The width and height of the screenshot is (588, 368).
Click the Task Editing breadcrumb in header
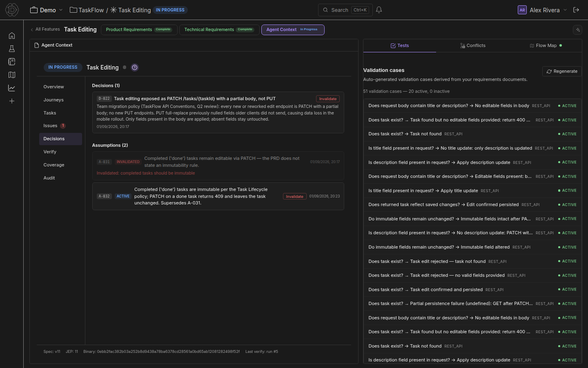click(x=131, y=10)
